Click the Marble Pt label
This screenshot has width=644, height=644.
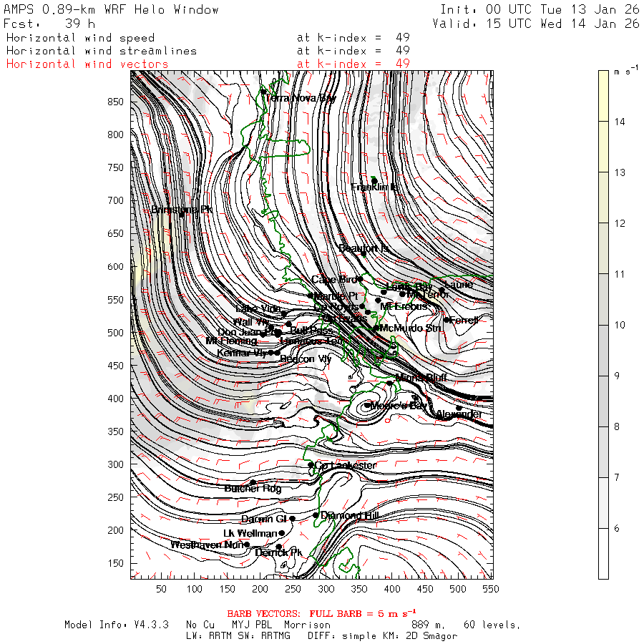[x=336, y=296]
